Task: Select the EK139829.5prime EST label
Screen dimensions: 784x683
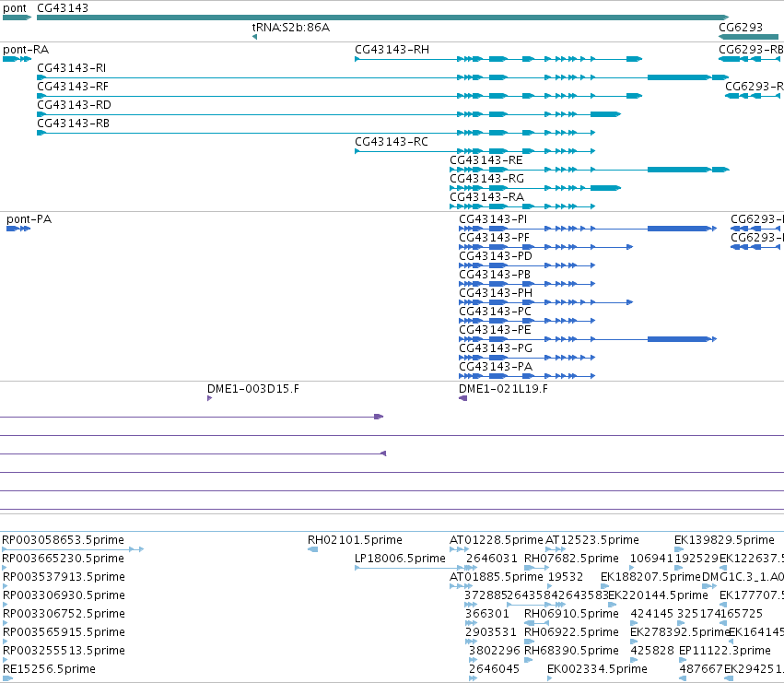Action: pyautogui.click(x=724, y=540)
